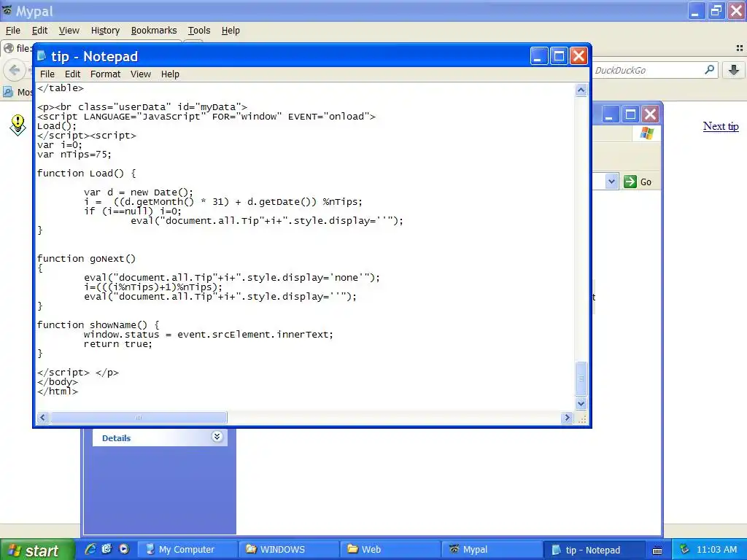Open Mypal Help menu

tap(231, 31)
